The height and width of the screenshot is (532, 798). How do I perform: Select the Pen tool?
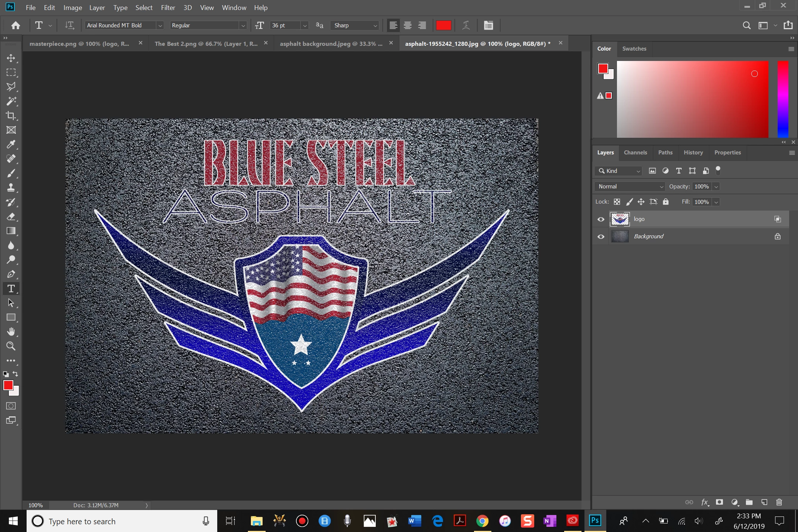(x=11, y=274)
